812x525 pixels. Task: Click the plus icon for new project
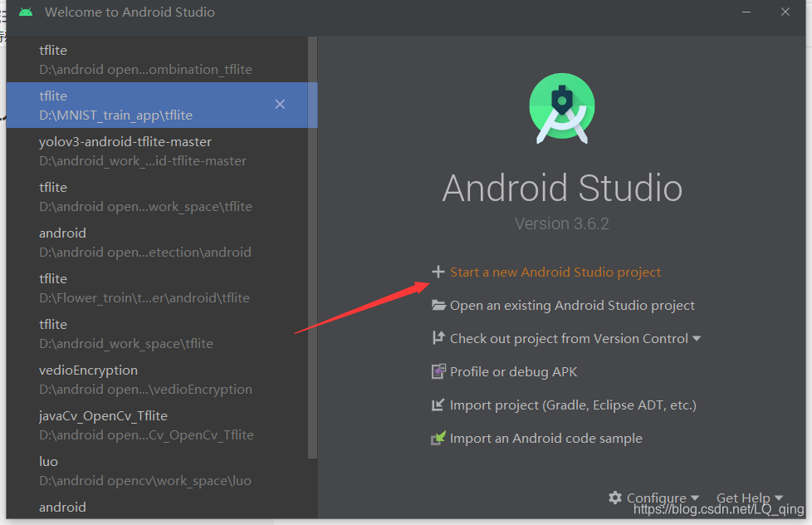pyautogui.click(x=438, y=272)
